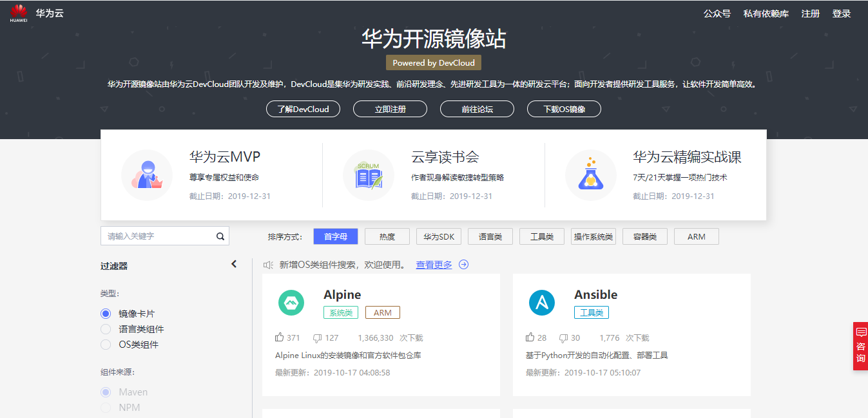Click the 立即注册 button
This screenshot has width=868, height=418.
click(390, 109)
